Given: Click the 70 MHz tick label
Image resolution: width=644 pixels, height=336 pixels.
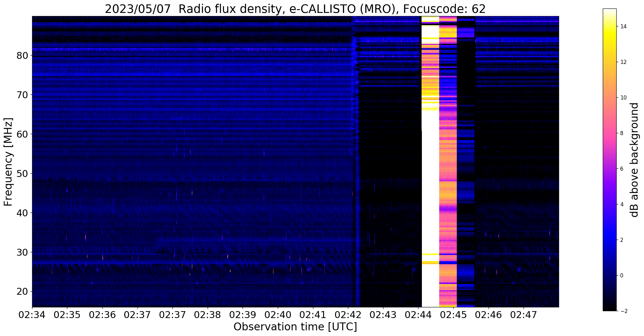Looking at the screenshot, I should 22,95.
